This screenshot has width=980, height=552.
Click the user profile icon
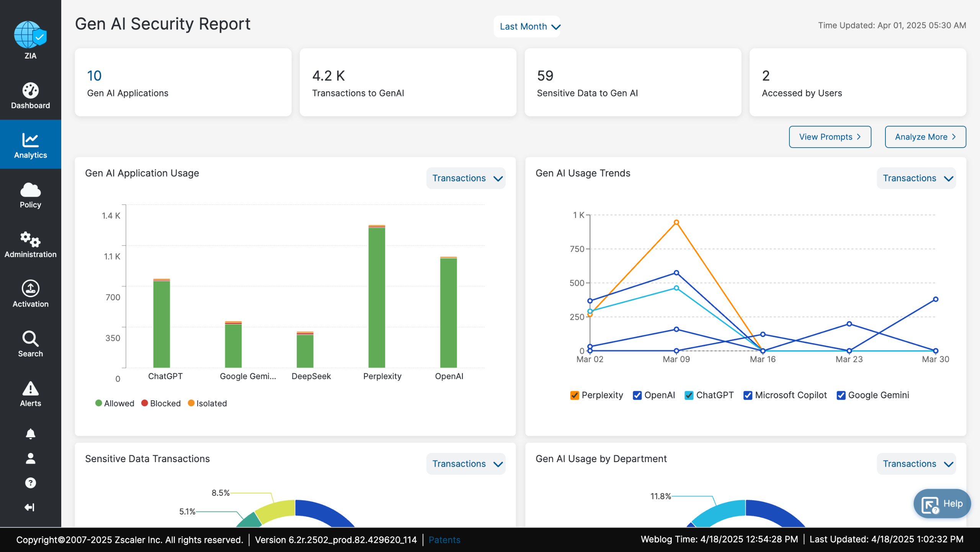pyautogui.click(x=30, y=458)
